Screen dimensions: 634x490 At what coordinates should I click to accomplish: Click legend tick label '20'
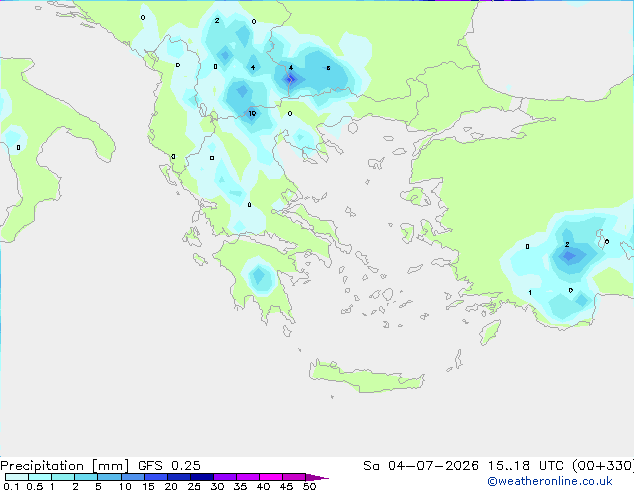click(x=171, y=486)
